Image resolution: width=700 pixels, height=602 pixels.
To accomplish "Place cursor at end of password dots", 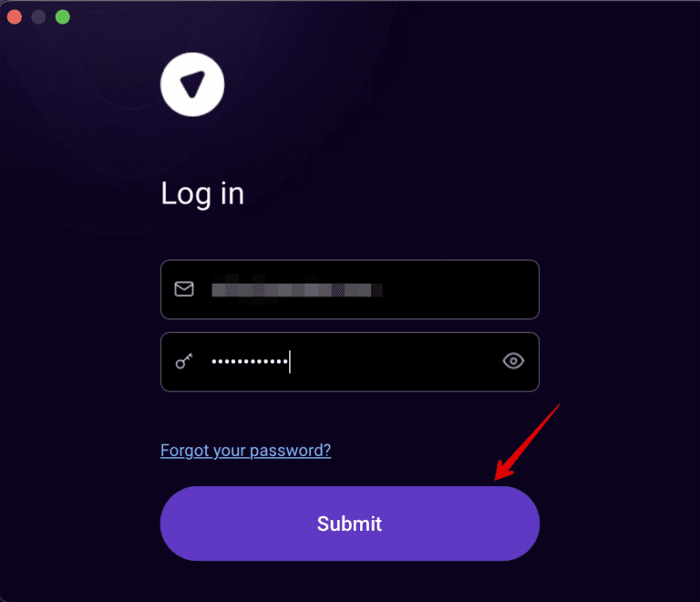I will pyautogui.click(x=288, y=362).
